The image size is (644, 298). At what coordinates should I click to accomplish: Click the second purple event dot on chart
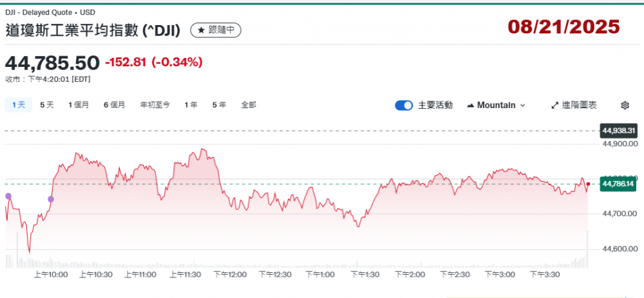click(51, 199)
